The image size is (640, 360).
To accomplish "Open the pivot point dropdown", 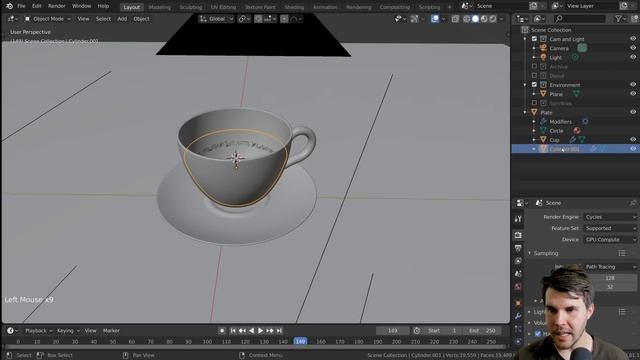I will [x=244, y=19].
